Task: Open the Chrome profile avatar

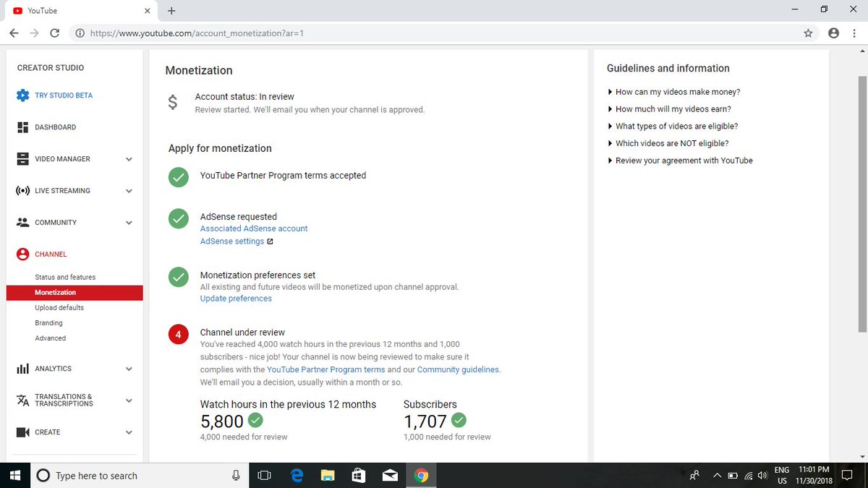Action: click(833, 33)
